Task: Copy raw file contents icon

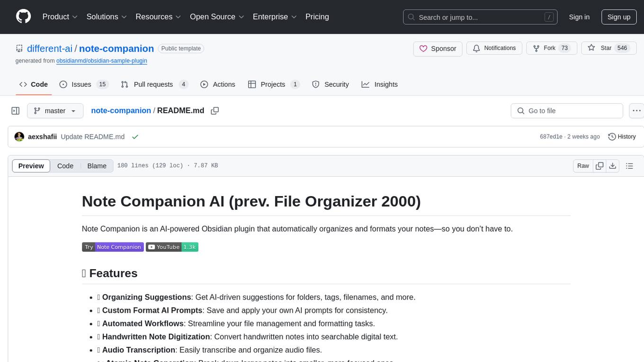Action: point(599,166)
